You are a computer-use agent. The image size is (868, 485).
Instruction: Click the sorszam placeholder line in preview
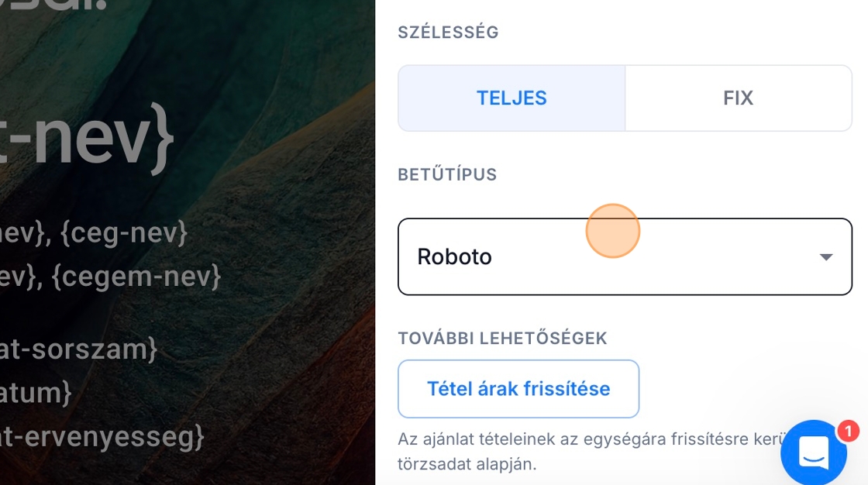coord(77,349)
